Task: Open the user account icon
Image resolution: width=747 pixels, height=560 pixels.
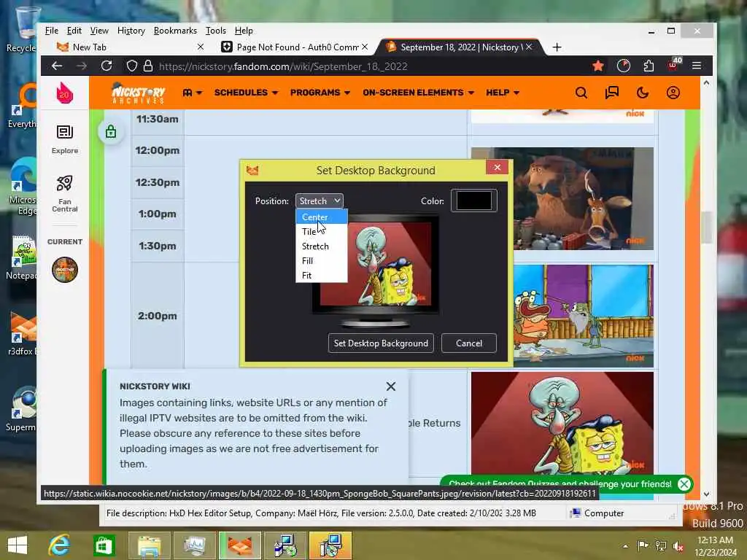Action: 673,93
